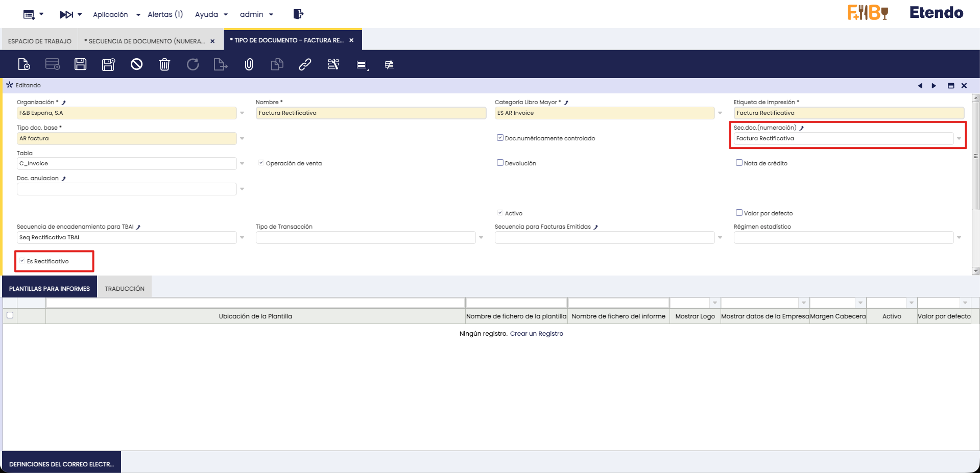Screen dimensions: 980x473
Task: Click the chain link icon in toolbar
Action: tap(305, 64)
